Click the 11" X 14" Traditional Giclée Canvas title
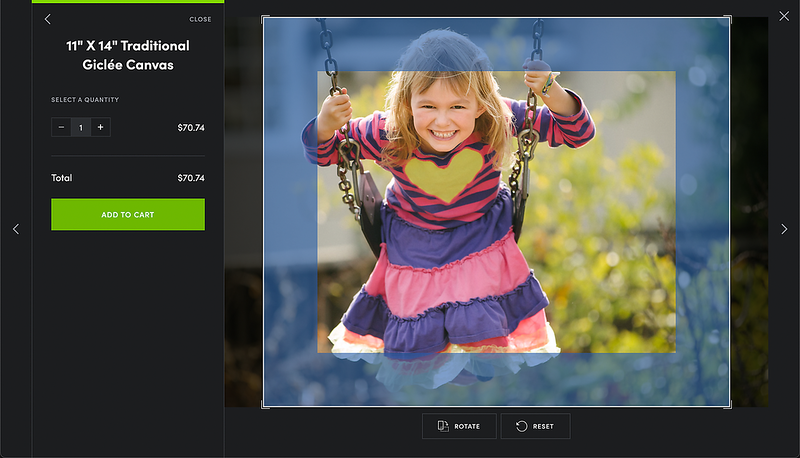Viewport: 800px width, 458px height. [x=128, y=55]
